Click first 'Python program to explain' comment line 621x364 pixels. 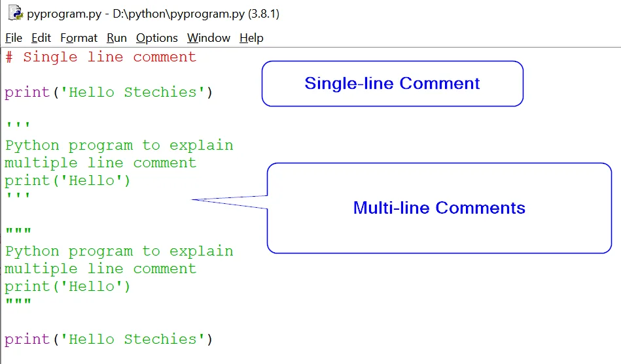(118, 145)
